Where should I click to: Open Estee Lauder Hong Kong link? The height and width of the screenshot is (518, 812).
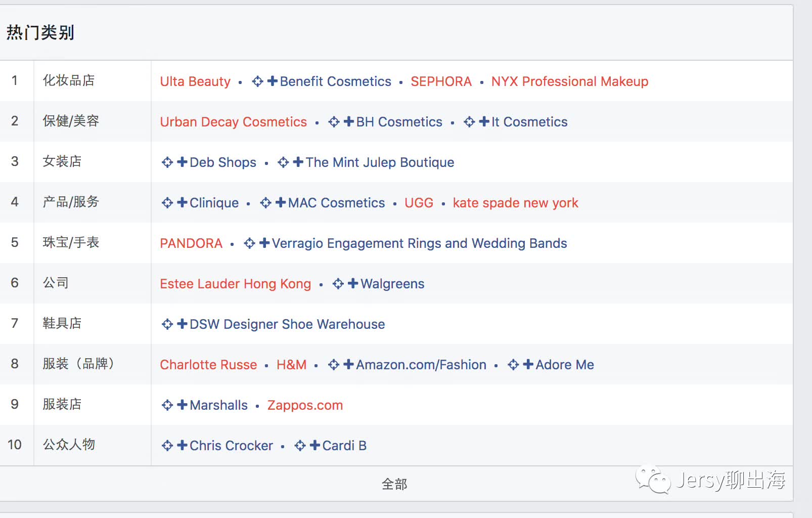point(236,284)
